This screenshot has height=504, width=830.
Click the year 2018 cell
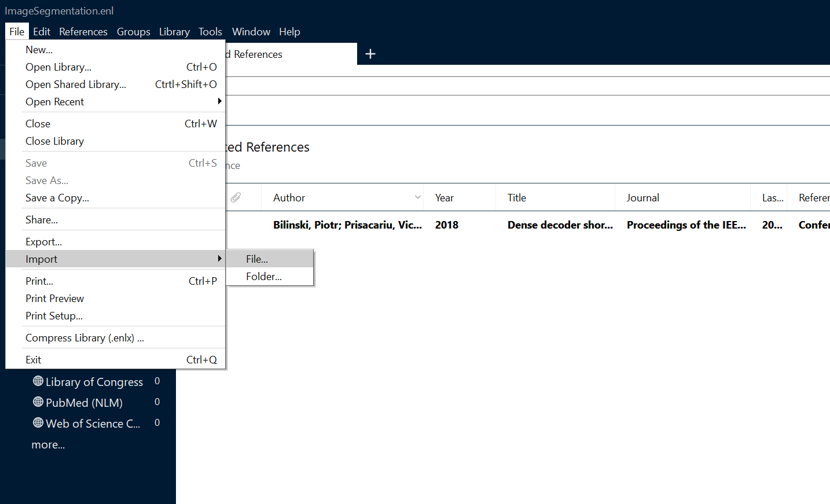[447, 225]
